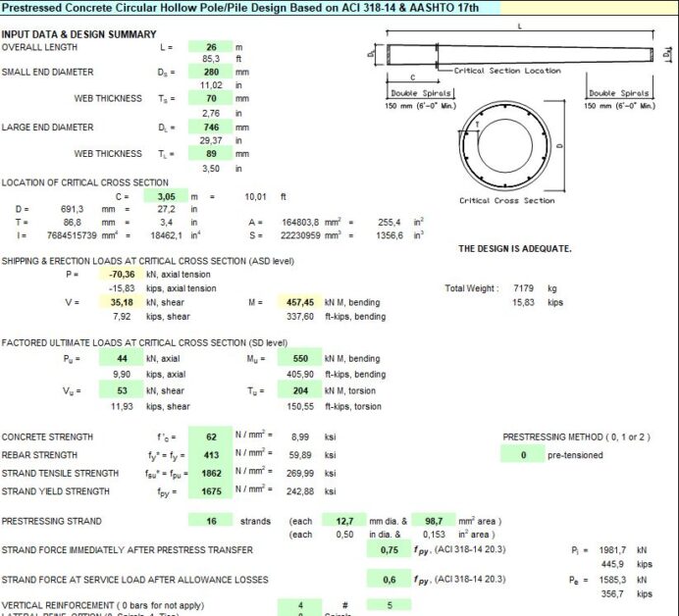Select the critical section C cell showing 3,05

[x=166, y=196]
